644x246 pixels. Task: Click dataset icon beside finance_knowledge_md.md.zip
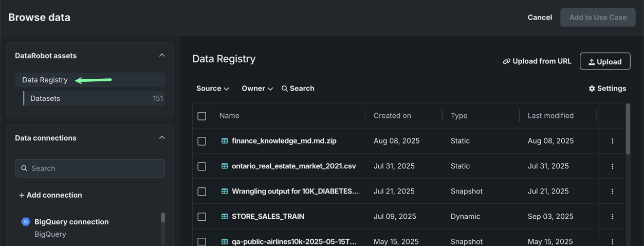(x=225, y=141)
